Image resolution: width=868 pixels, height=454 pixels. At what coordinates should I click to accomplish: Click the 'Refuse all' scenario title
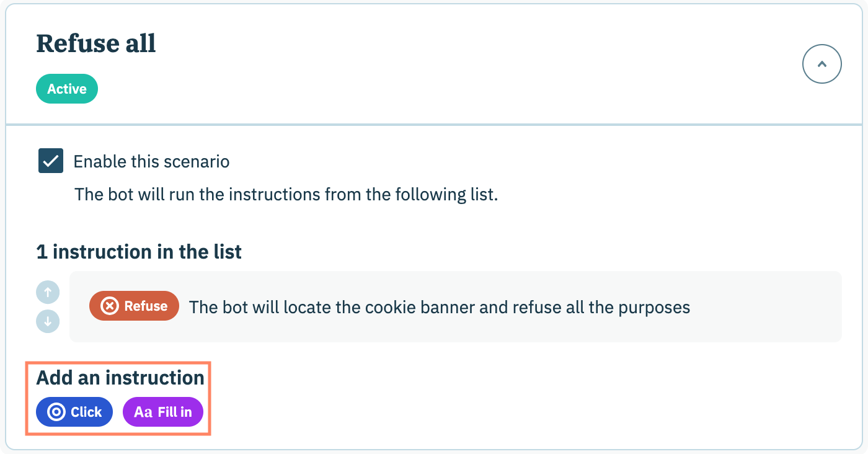click(x=96, y=43)
